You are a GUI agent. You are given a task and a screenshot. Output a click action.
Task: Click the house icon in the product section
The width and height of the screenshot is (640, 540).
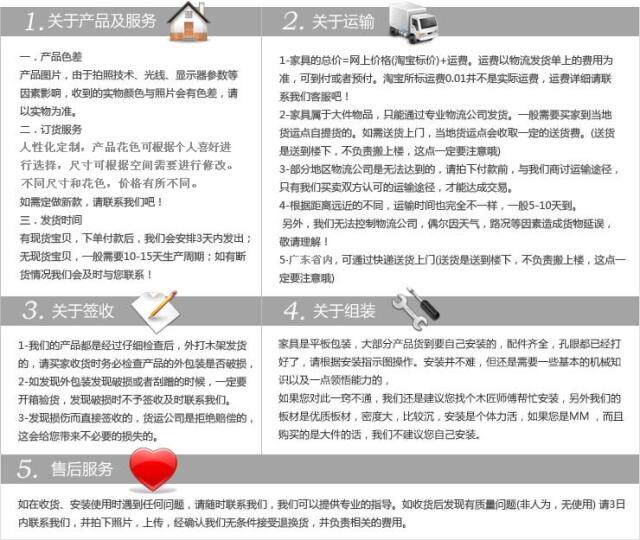[188, 20]
